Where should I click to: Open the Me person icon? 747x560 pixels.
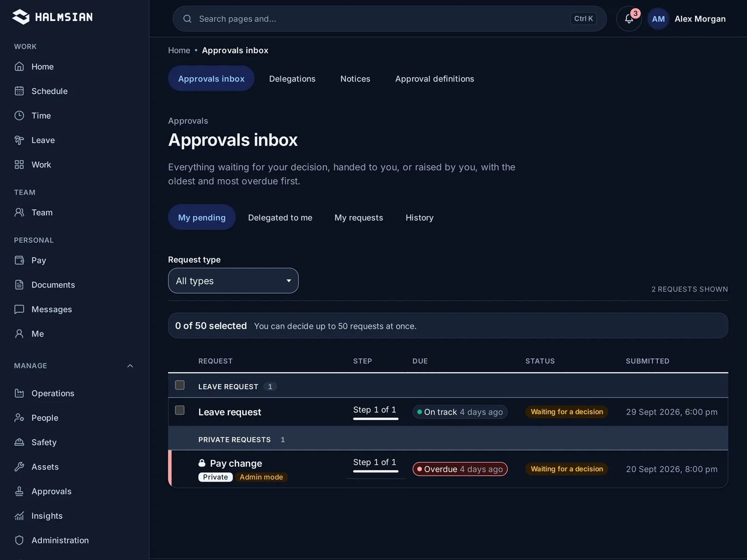19,334
